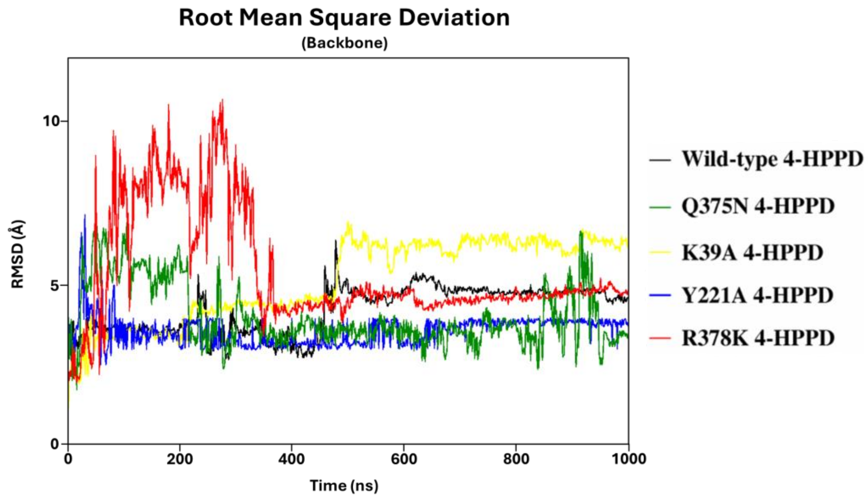Click the blue Y221A legend line swatch
868x500 pixels.
[660, 295]
